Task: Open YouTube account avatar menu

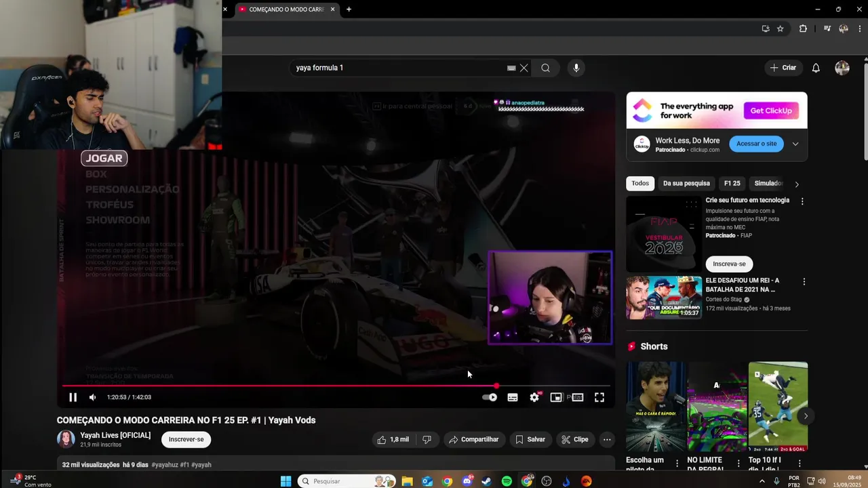Action: tap(842, 68)
